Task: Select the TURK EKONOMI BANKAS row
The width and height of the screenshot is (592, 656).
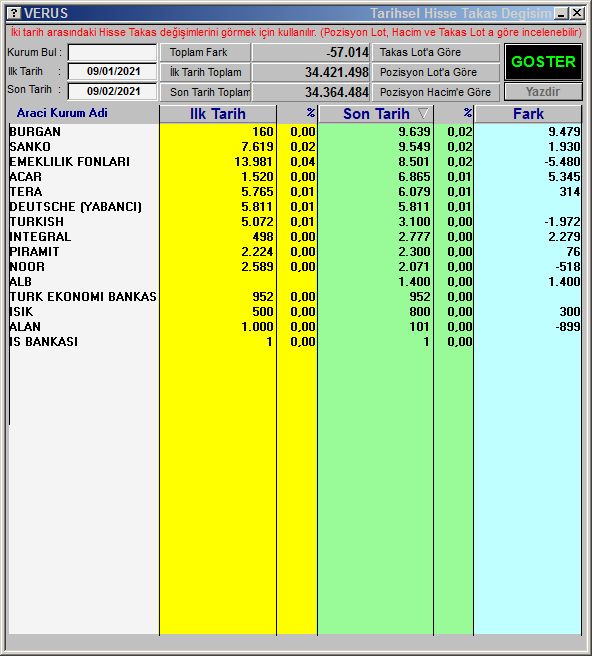Action: click(x=295, y=297)
